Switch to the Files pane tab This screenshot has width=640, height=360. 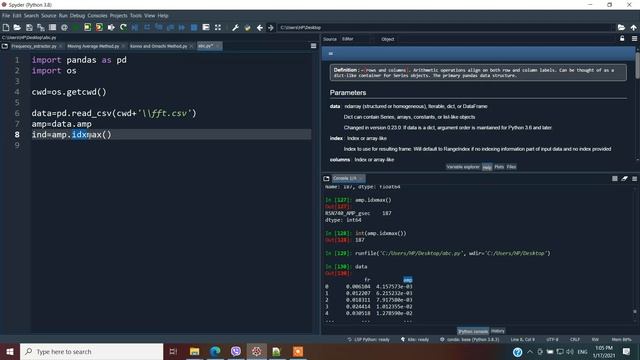(x=511, y=167)
